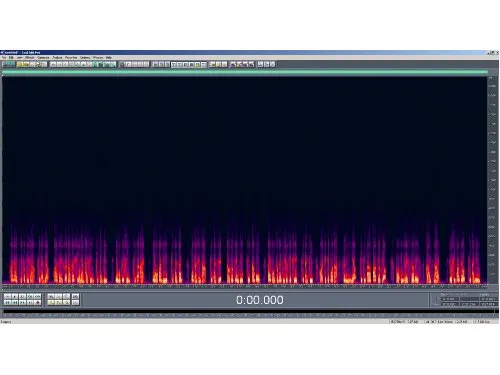Image resolution: width=500 pixels, height=375 pixels.
Task: Pause playback in the transport controls
Action: (22, 296)
